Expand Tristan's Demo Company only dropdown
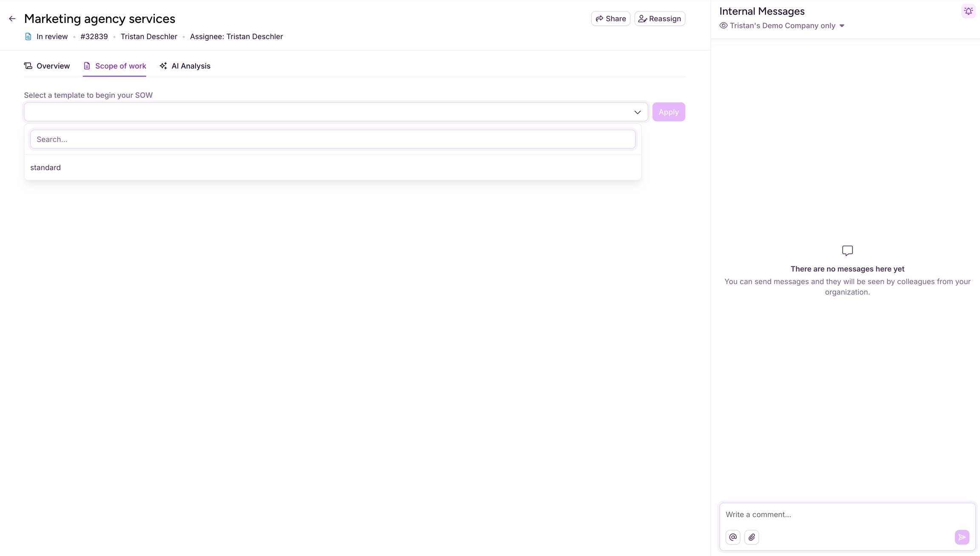This screenshot has height=556, width=980. click(842, 26)
